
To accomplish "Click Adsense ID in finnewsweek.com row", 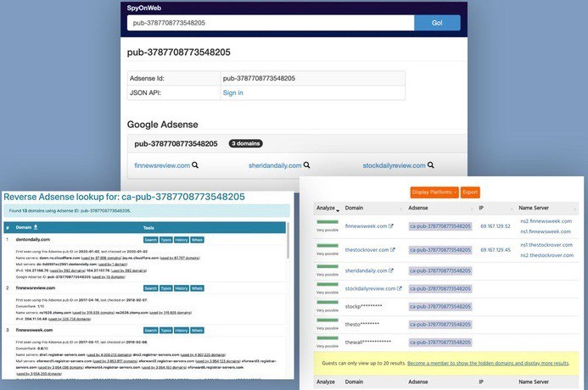I will coord(440,226).
